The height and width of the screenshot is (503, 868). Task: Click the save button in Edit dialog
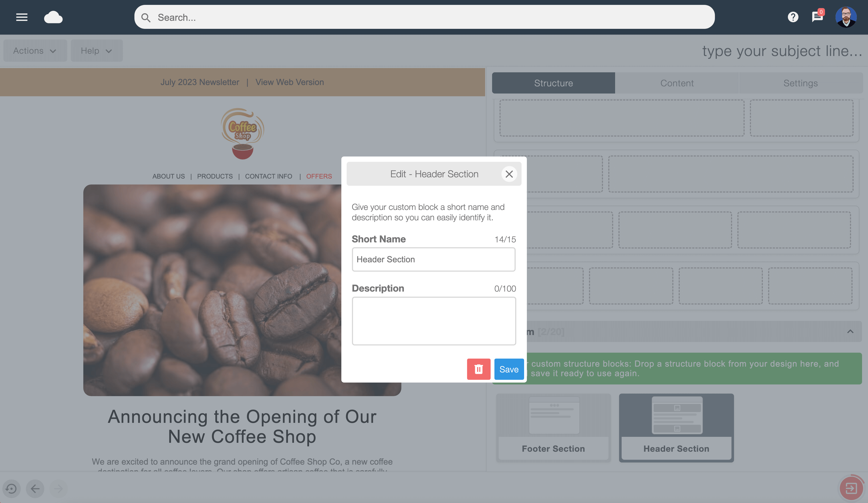coord(509,369)
